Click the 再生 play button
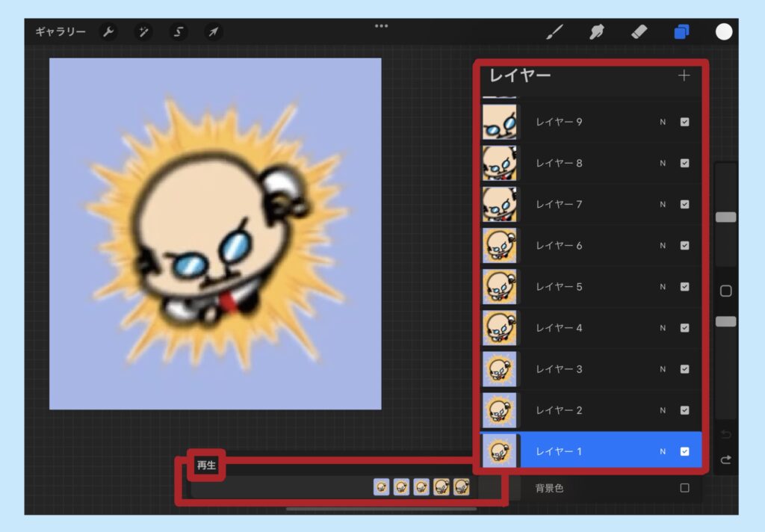The height and width of the screenshot is (532, 765). (206, 466)
